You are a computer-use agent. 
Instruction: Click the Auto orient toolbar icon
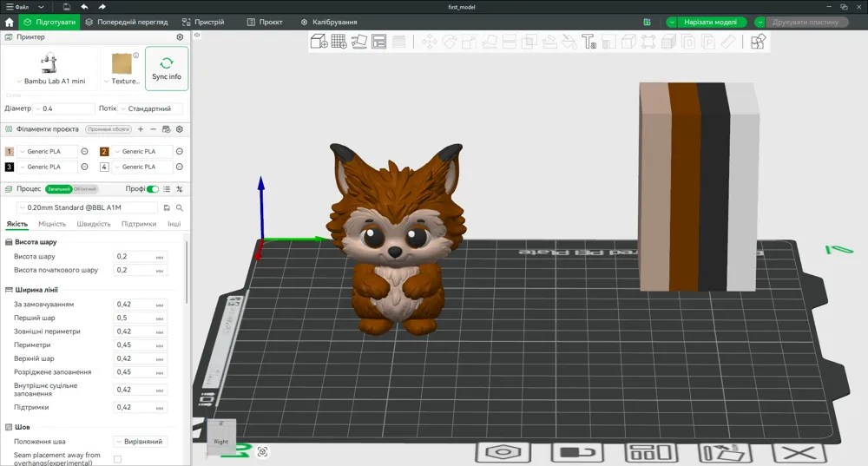pos(358,42)
